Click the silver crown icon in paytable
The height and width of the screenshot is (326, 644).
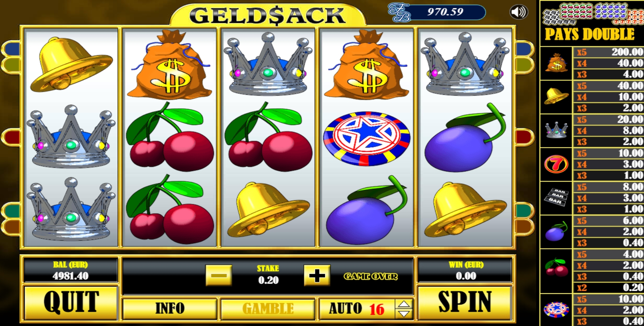click(556, 130)
